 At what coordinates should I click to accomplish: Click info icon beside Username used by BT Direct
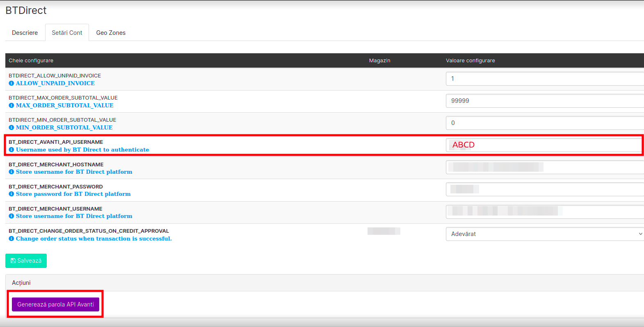pyautogui.click(x=11, y=150)
